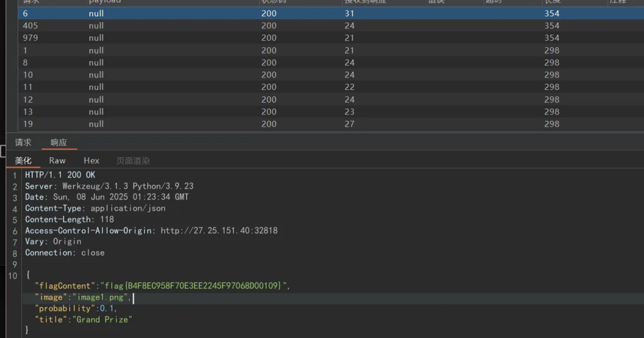Select request row 10 in the table
Image resolution: width=644 pixels, height=338 pixels.
tap(331, 75)
